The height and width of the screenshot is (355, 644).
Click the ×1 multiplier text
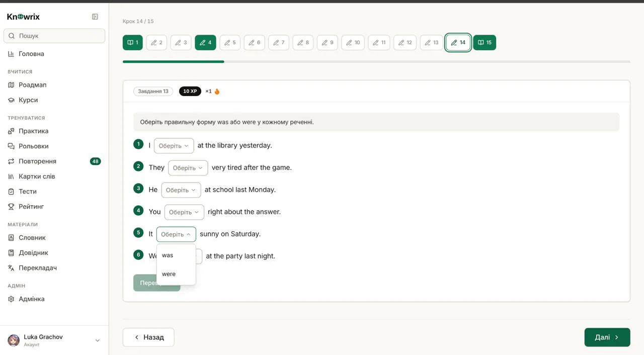tap(208, 92)
